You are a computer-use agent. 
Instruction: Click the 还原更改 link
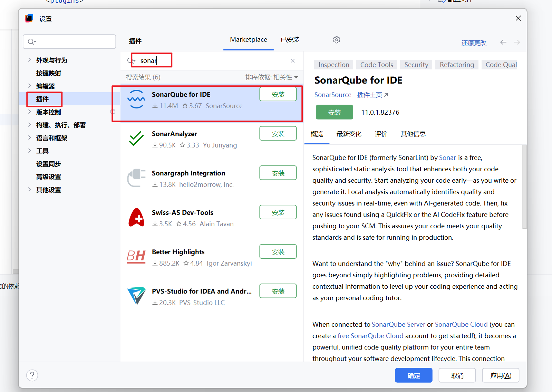tap(474, 43)
